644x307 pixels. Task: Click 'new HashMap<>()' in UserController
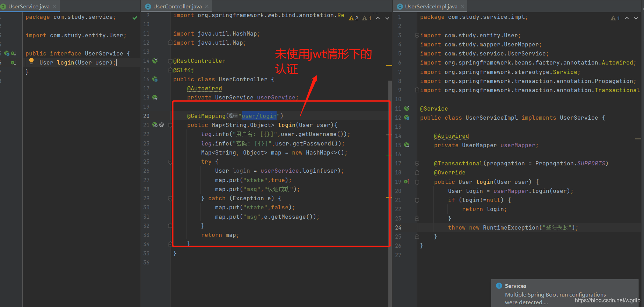pos(318,152)
